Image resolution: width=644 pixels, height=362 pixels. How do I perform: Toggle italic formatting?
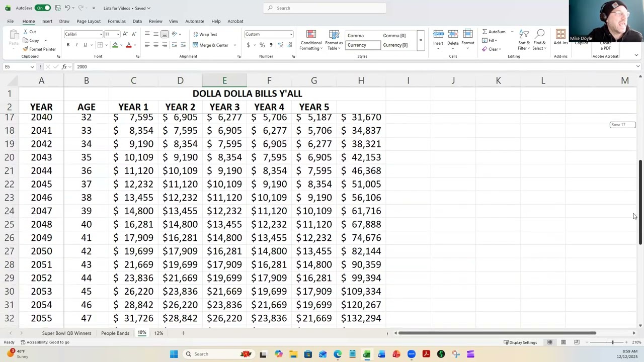point(76,45)
